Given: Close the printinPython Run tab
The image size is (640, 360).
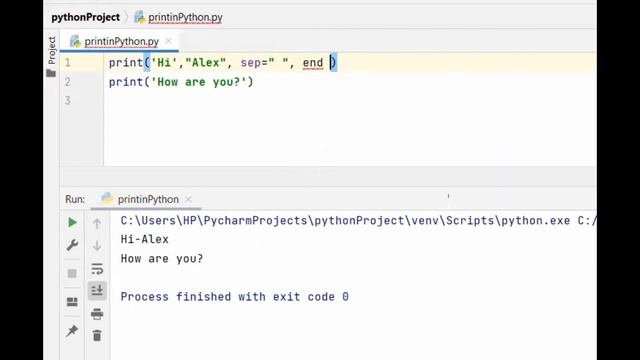Looking at the screenshot, I should tap(188, 200).
